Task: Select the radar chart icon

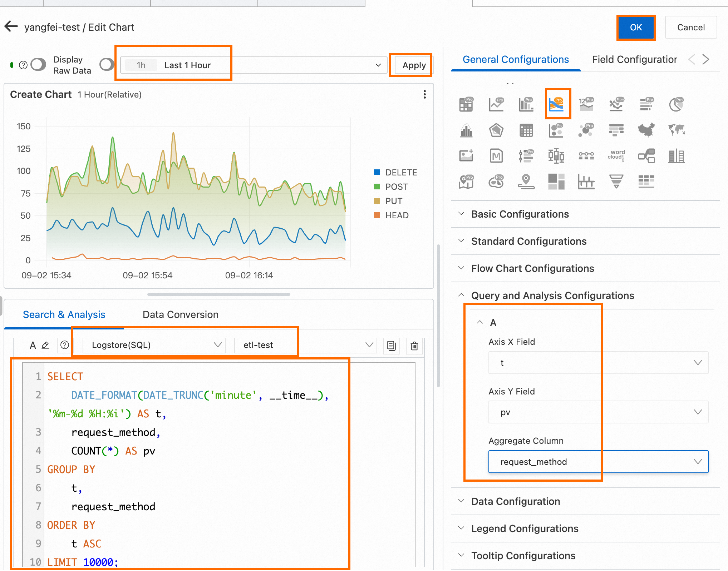Action: pyautogui.click(x=496, y=130)
